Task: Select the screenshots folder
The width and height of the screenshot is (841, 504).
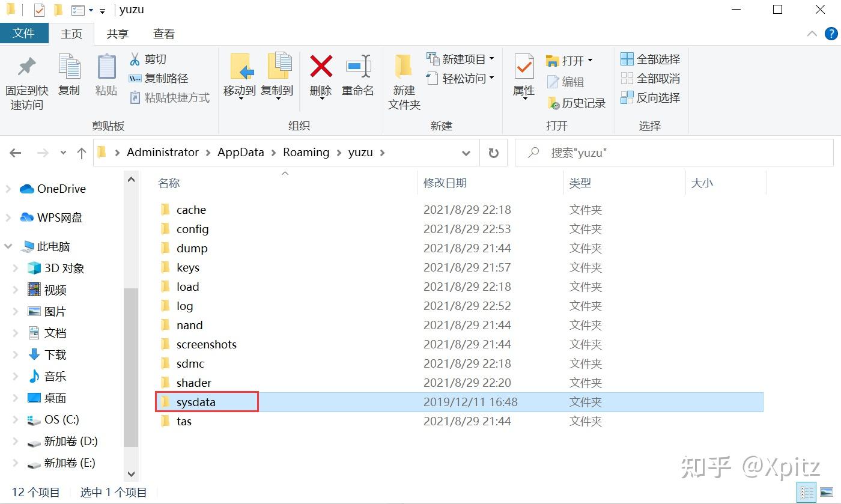Action: [x=198, y=344]
